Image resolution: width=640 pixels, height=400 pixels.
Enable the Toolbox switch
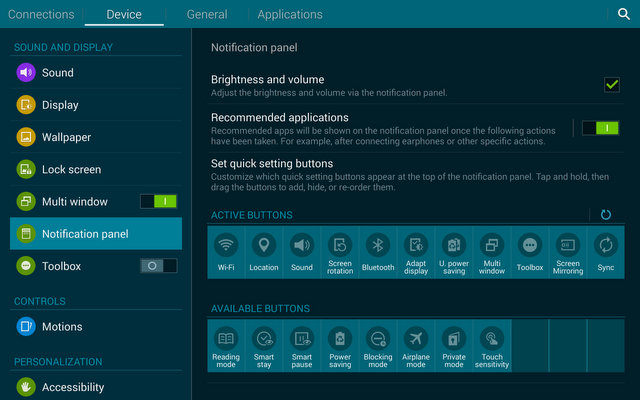[x=158, y=266]
